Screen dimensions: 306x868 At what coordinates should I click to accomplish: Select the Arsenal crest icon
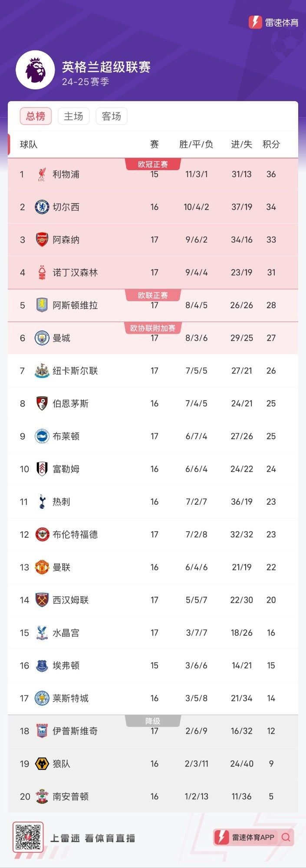pos(42,240)
